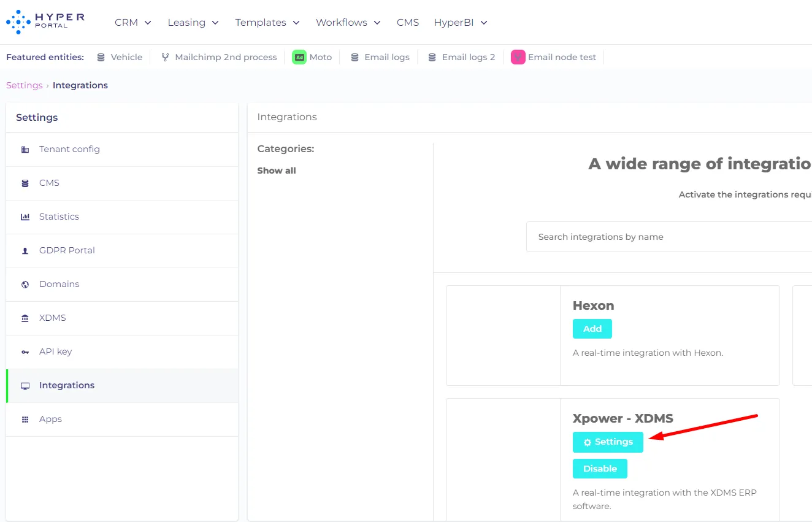The width and height of the screenshot is (812, 522).
Task: Click the gear icon on Settings button
Action: [588, 442]
